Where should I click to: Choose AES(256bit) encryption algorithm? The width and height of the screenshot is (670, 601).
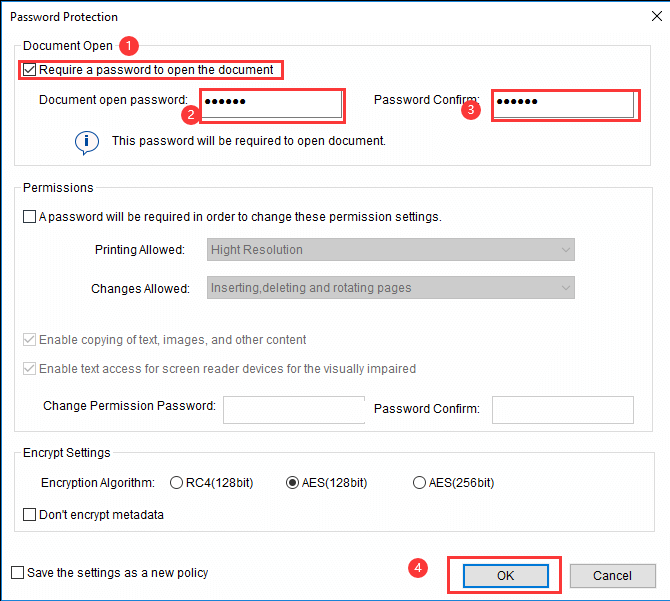(419, 483)
